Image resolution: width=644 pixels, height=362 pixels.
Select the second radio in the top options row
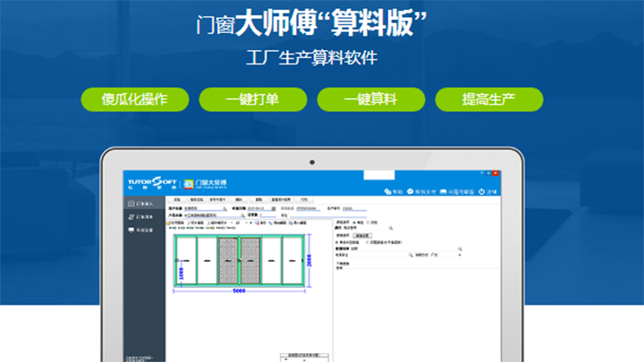[368, 223]
